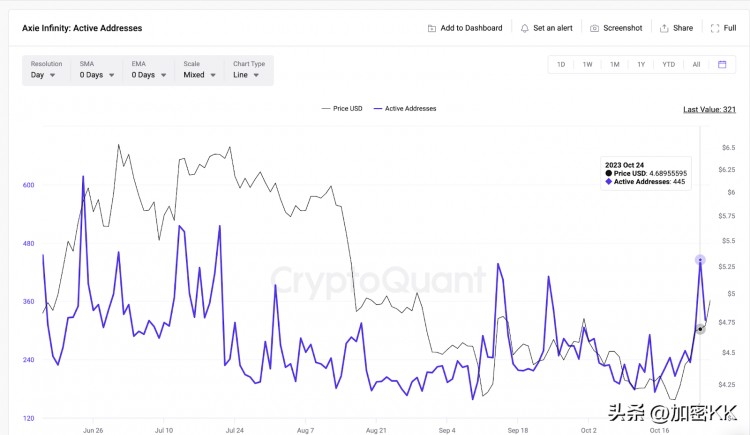Click the Screenshot button label
This screenshot has height=435, width=750.
[623, 28]
